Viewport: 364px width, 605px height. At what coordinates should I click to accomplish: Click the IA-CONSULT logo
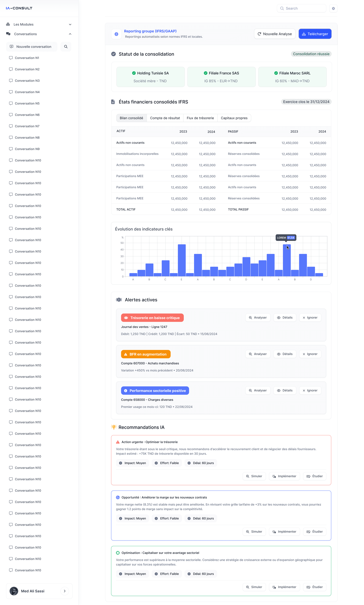tap(19, 8)
